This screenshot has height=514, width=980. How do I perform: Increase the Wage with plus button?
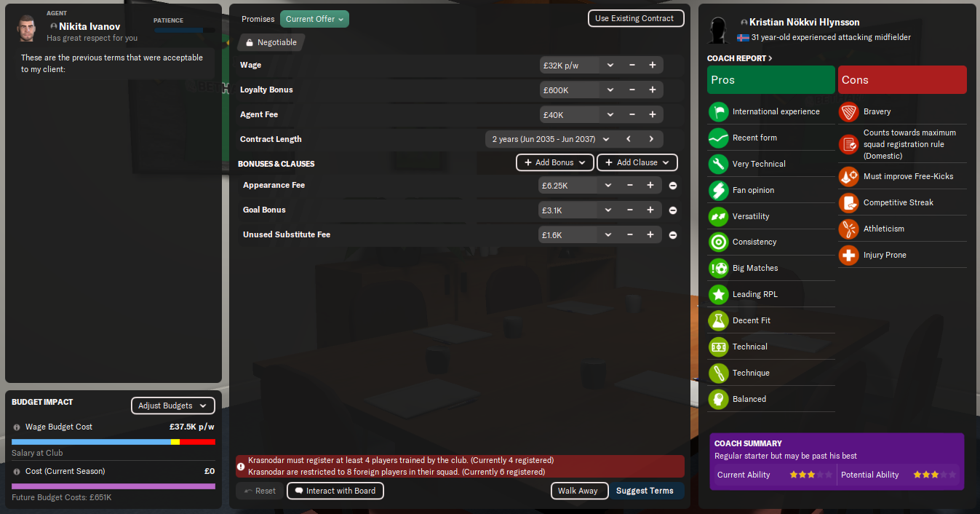653,66
